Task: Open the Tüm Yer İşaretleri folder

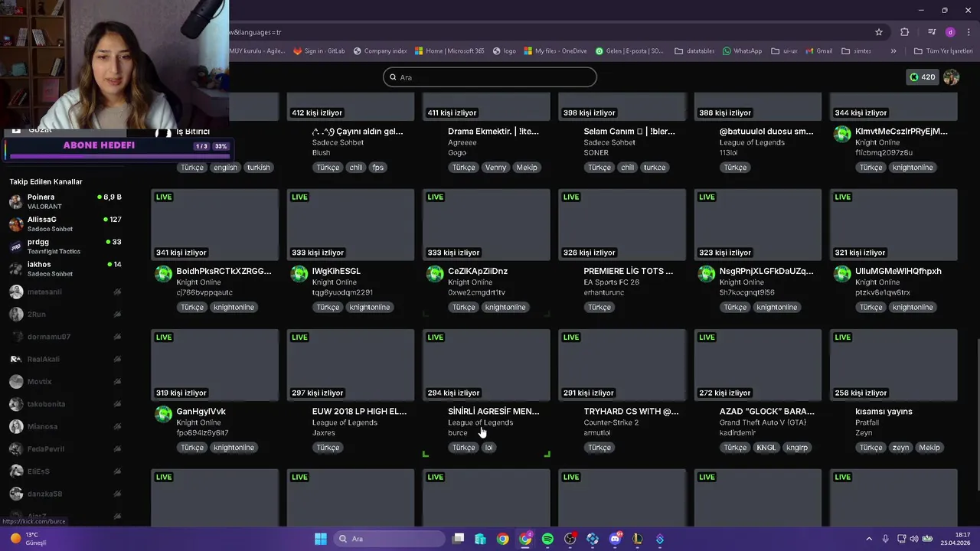Action: (x=943, y=51)
